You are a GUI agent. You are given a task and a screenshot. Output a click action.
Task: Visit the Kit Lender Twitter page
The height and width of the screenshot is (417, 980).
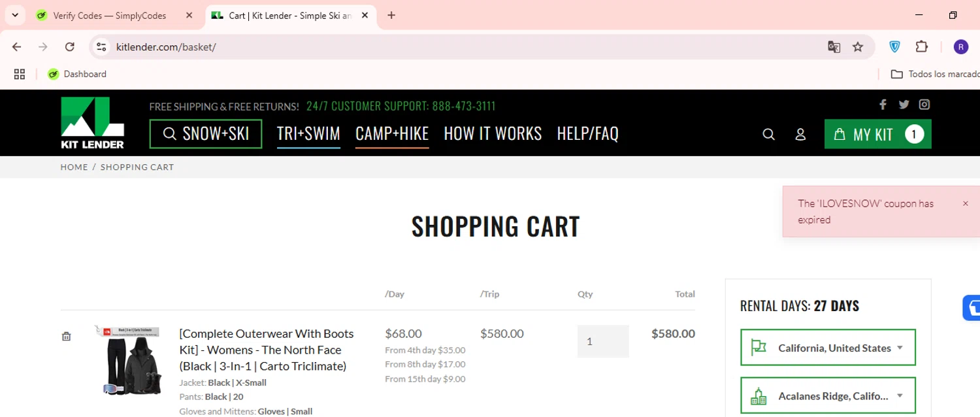[904, 105]
